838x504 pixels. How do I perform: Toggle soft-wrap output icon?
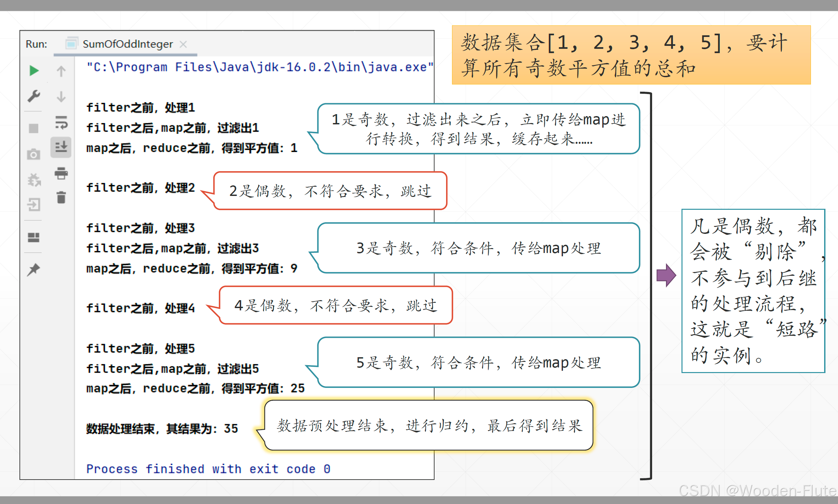61,122
